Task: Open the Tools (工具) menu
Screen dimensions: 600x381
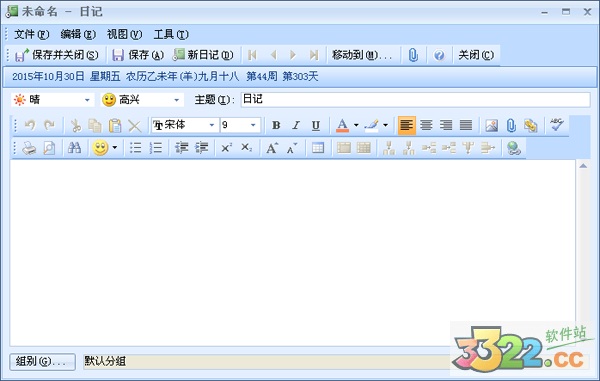Action: tap(171, 34)
